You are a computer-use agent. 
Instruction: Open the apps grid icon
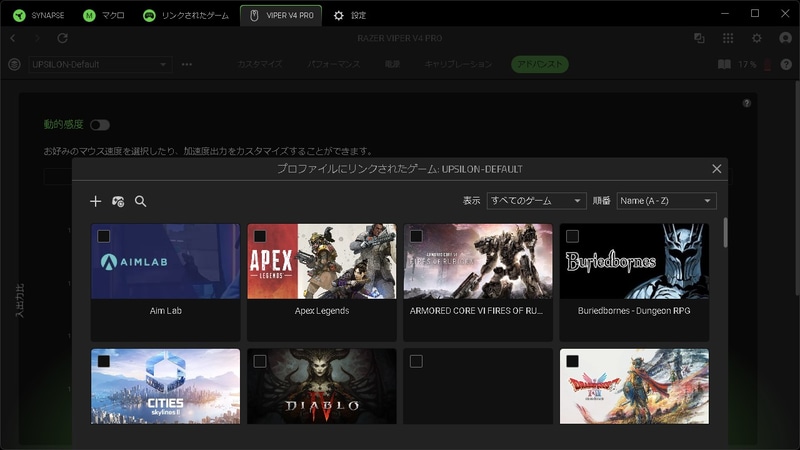click(x=728, y=38)
